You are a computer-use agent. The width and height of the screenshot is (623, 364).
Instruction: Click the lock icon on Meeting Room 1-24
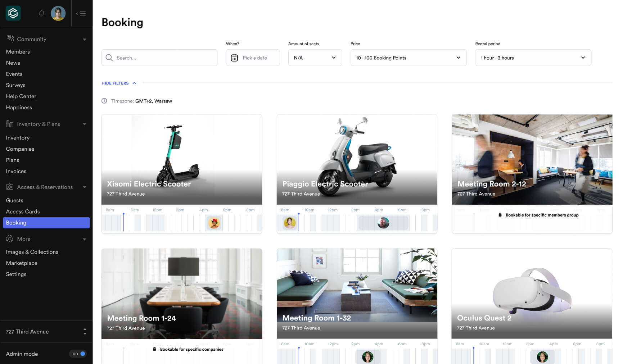click(154, 349)
